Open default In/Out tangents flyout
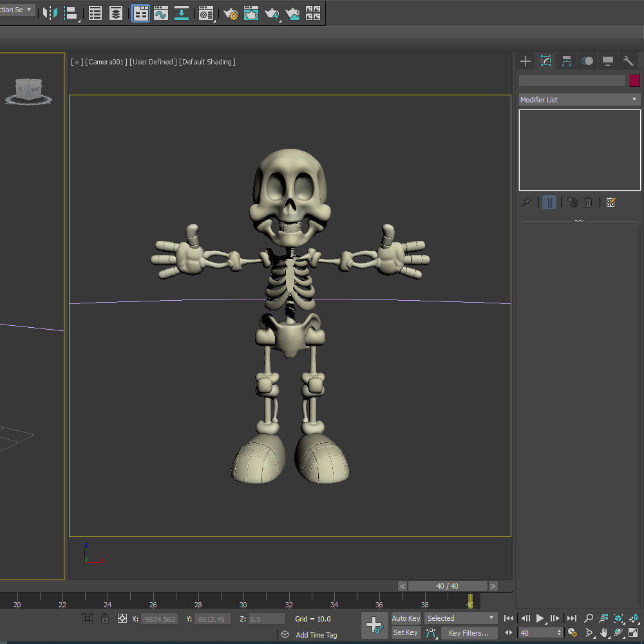 tap(431, 633)
